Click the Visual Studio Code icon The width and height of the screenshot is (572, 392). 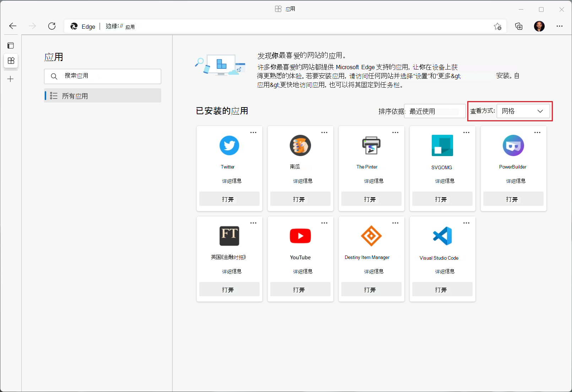coord(442,236)
